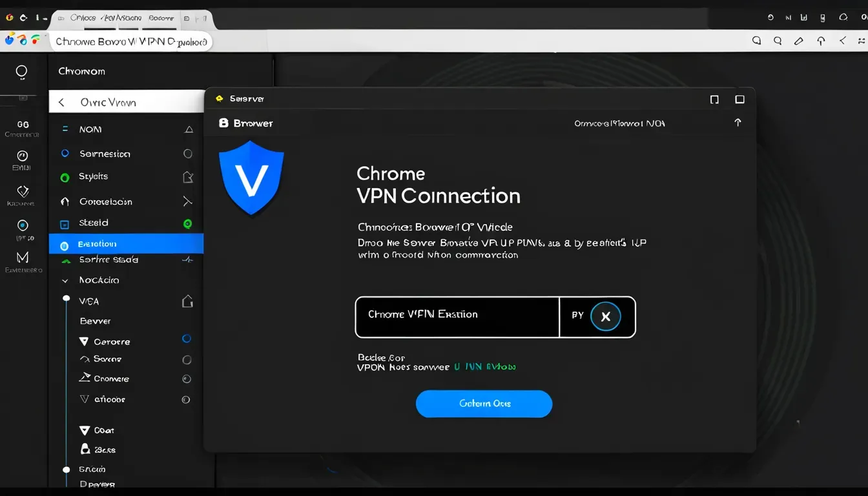
Task: Open the clock icon in the left rail
Action: [x=22, y=156]
